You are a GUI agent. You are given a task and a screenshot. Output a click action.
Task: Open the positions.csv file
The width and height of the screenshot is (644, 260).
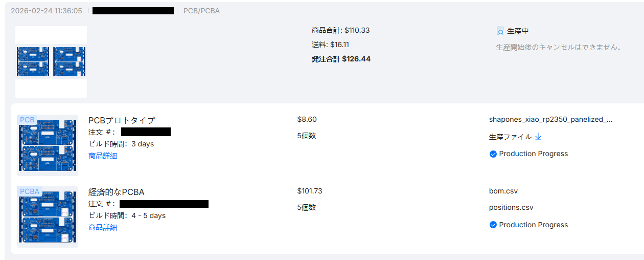[x=511, y=208]
